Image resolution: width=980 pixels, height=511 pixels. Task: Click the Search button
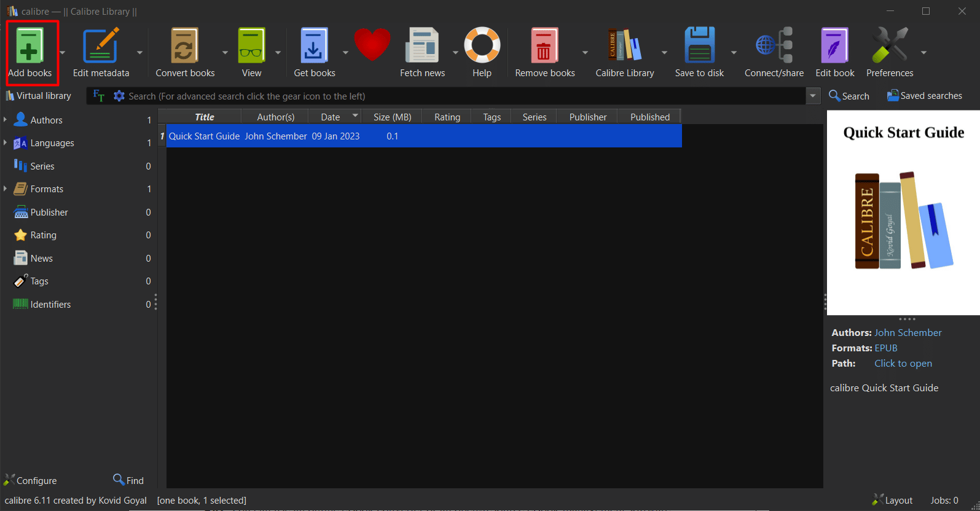849,96
